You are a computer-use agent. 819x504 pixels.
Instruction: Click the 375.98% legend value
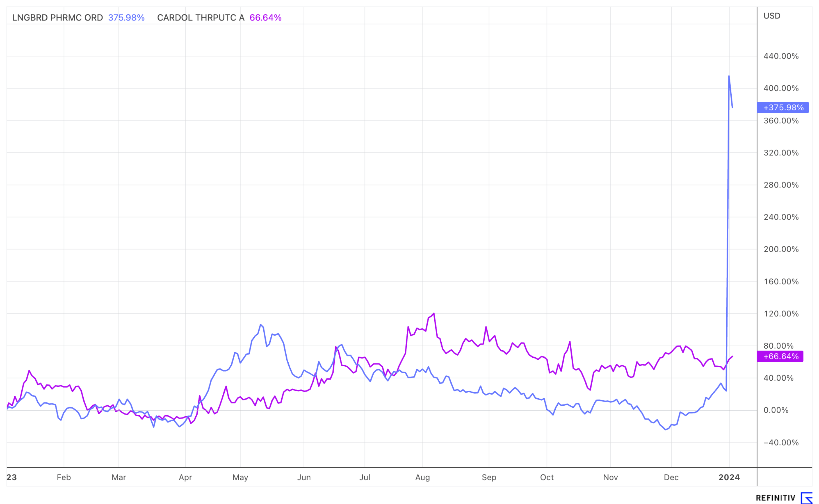click(x=126, y=18)
